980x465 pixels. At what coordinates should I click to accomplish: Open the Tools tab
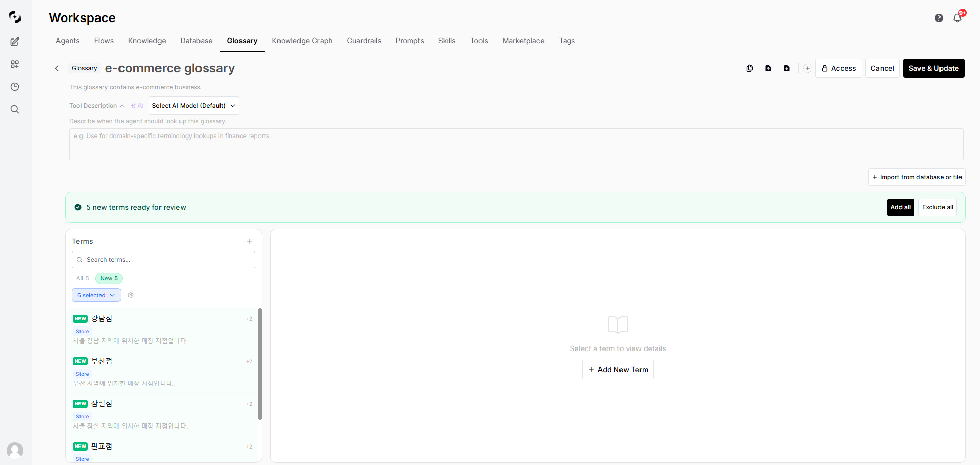pos(479,41)
